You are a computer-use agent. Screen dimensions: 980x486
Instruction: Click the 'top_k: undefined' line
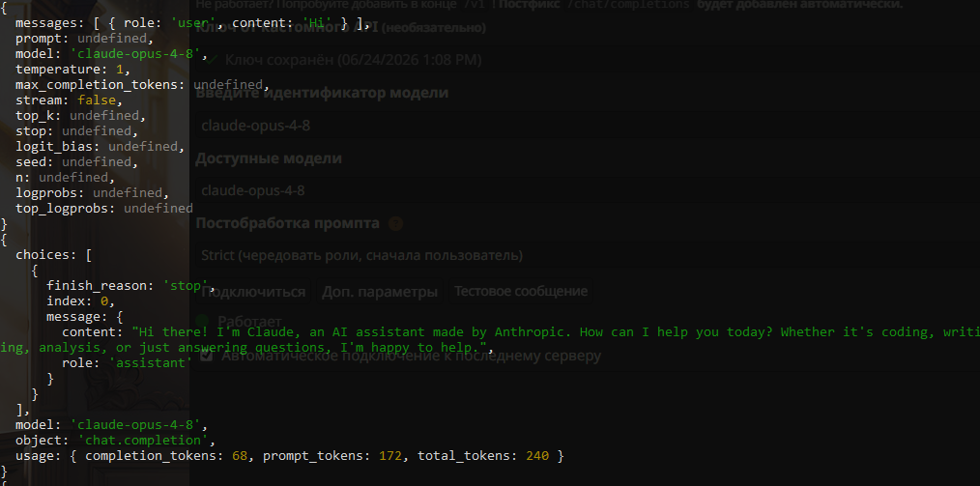tap(80, 116)
